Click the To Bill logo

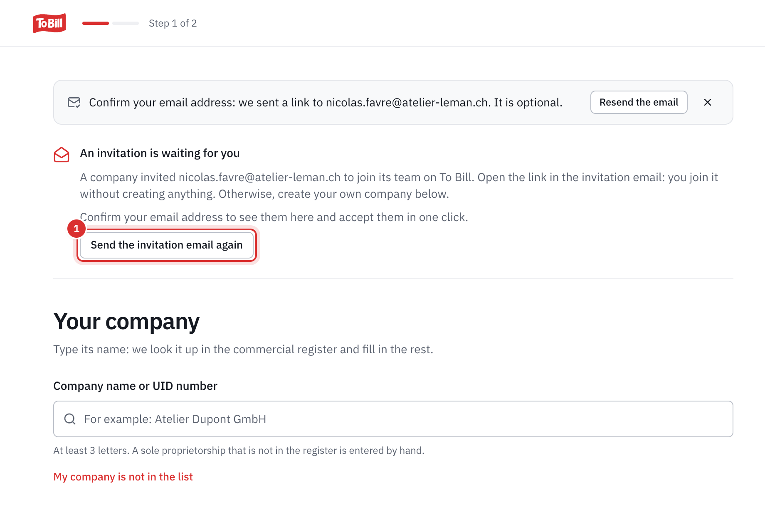coord(49,23)
